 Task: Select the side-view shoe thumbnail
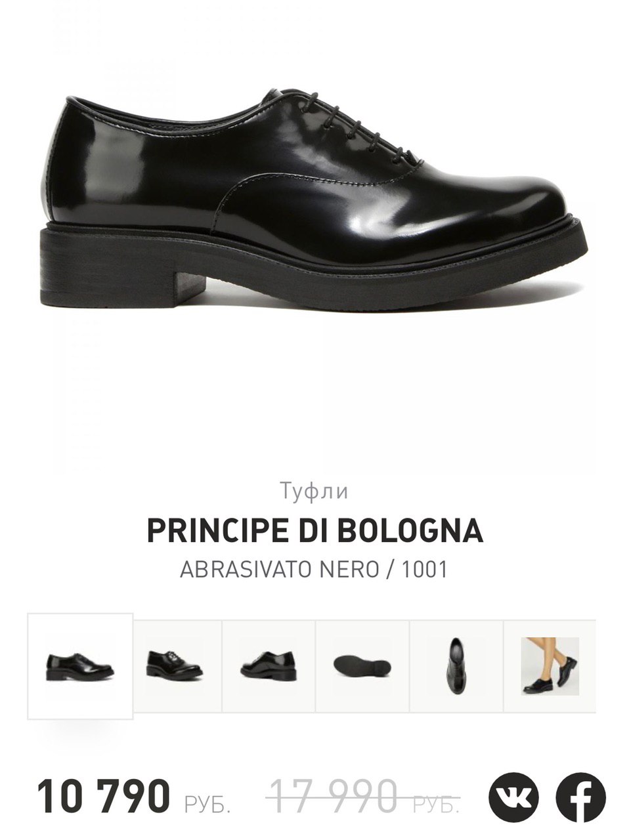point(80,666)
